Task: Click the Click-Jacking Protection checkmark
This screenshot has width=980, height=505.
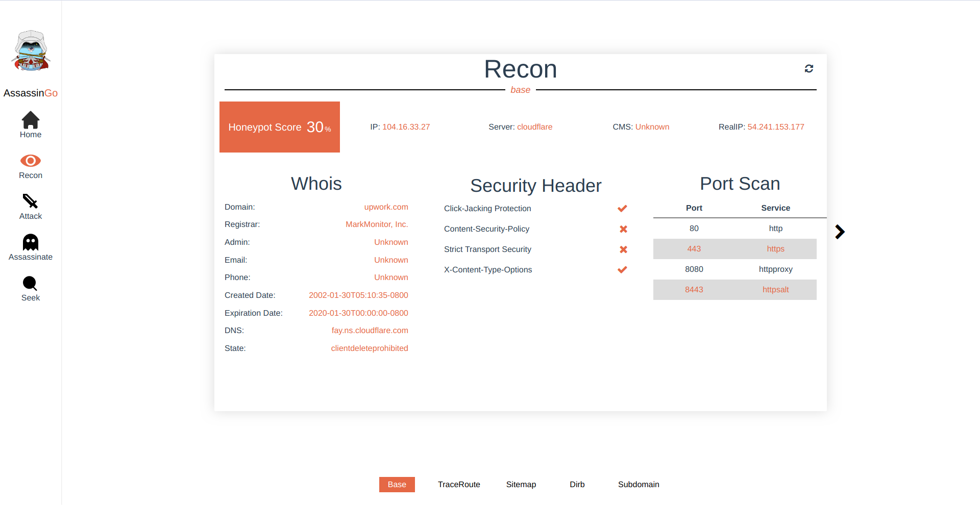Action: click(622, 209)
